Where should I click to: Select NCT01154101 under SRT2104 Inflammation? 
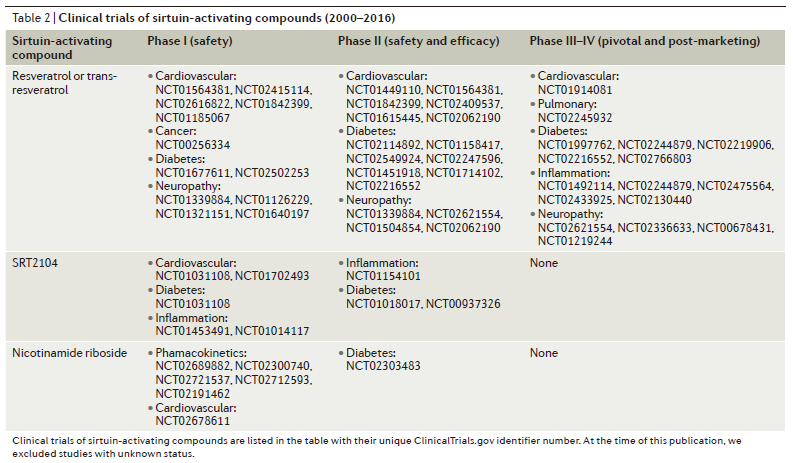point(383,276)
